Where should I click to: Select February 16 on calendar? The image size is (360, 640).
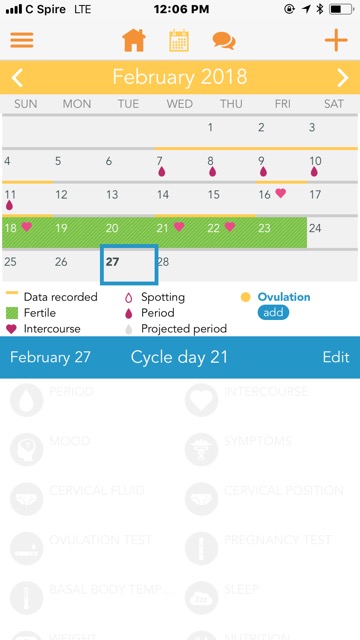[281, 199]
